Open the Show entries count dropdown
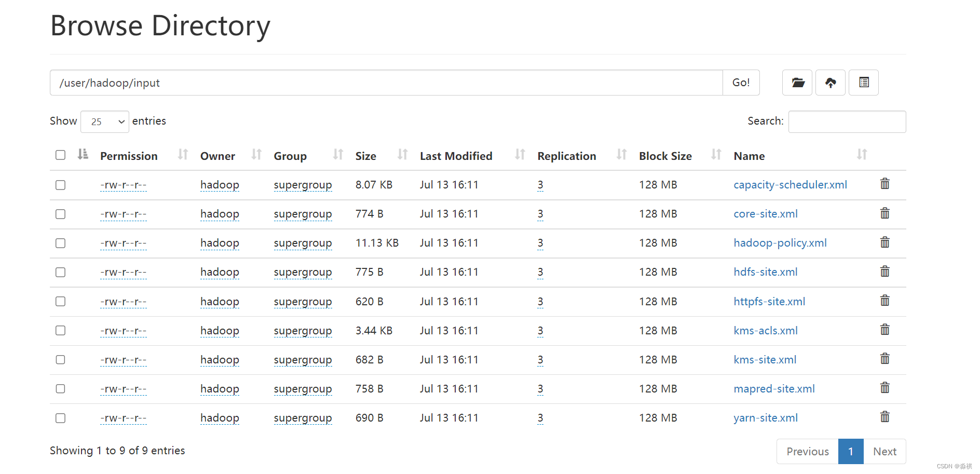This screenshot has width=980, height=474. click(105, 121)
